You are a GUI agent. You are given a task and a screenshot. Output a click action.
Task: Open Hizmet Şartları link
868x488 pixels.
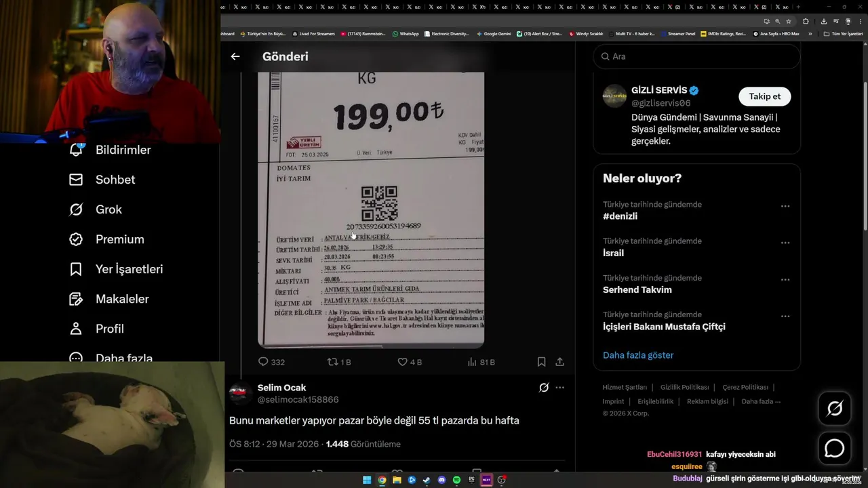[625, 387]
